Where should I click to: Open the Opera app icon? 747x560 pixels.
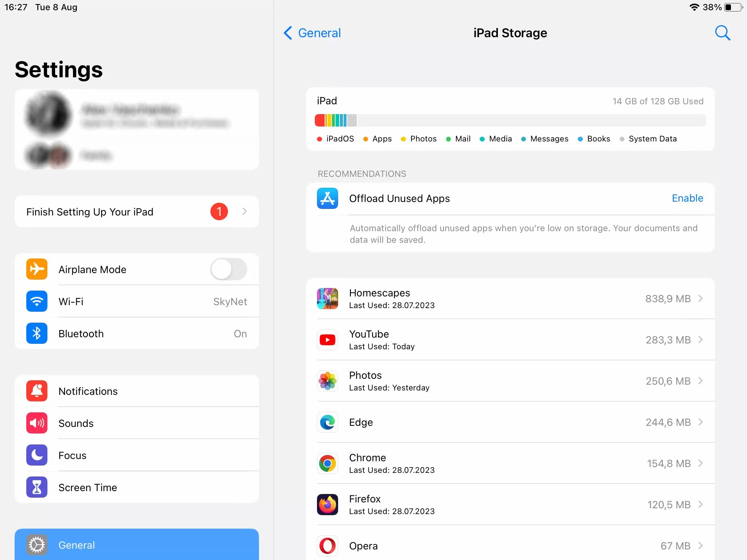point(327,546)
